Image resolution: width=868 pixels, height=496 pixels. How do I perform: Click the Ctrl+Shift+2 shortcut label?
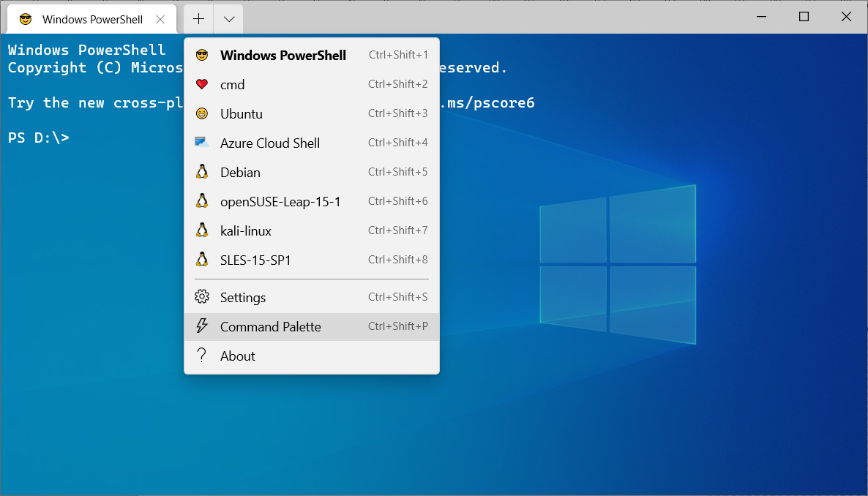coord(398,84)
